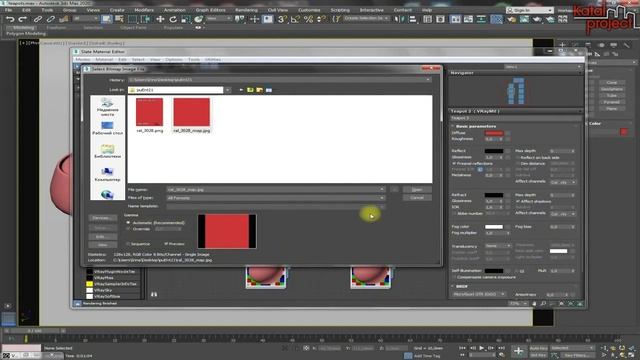This screenshot has height=360, width=640.
Task: Activate Select and Move tool
Action: pyautogui.click(x=160, y=19)
